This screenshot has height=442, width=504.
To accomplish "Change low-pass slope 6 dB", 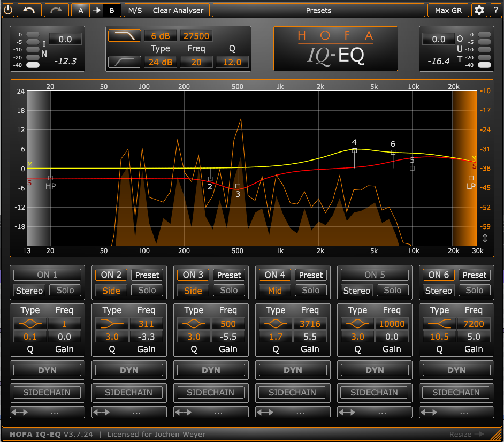I will [x=161, y=36].
